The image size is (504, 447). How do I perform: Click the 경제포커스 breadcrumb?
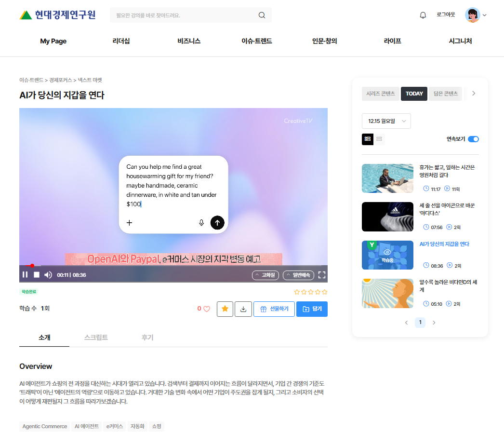click(x=60, y=80)
